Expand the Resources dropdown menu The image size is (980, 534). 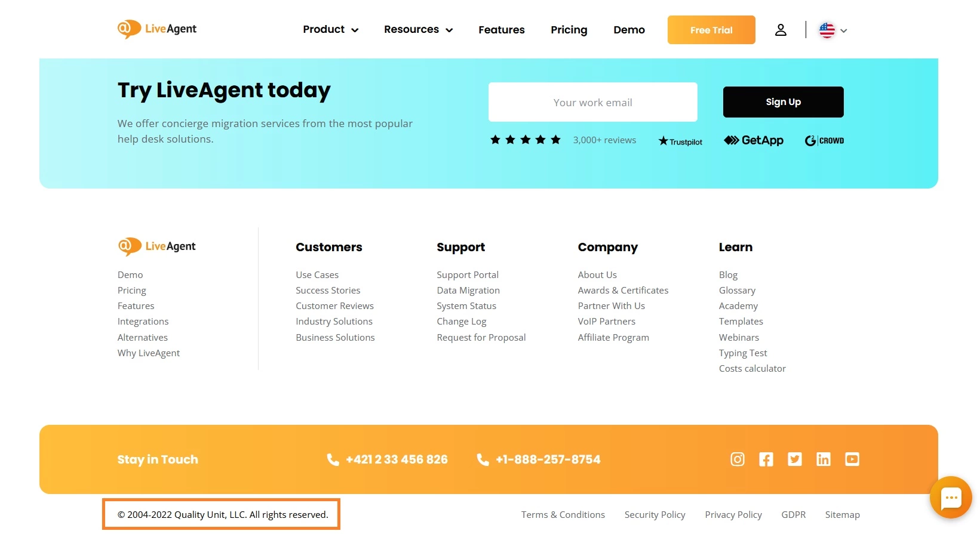pyautogui.click(x=418, y=30)
